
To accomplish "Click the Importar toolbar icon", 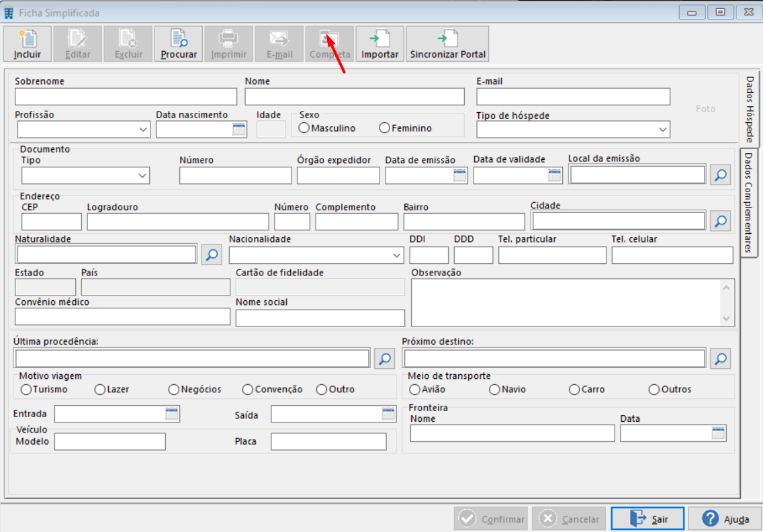I will (x=379, y=44).
